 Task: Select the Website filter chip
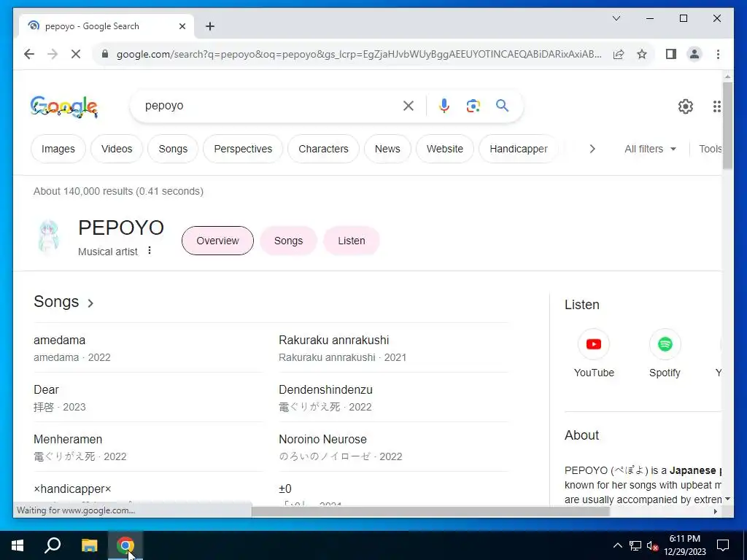click(445, 149)
